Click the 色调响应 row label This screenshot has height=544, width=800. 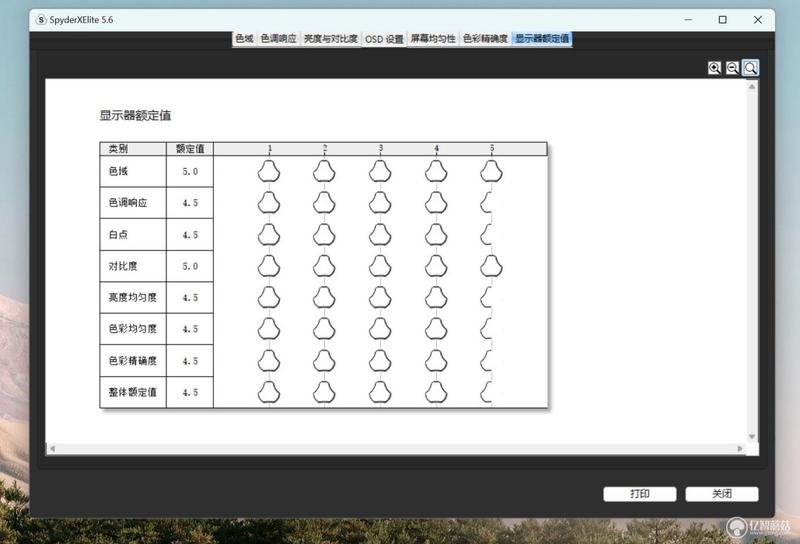point(128,203)
